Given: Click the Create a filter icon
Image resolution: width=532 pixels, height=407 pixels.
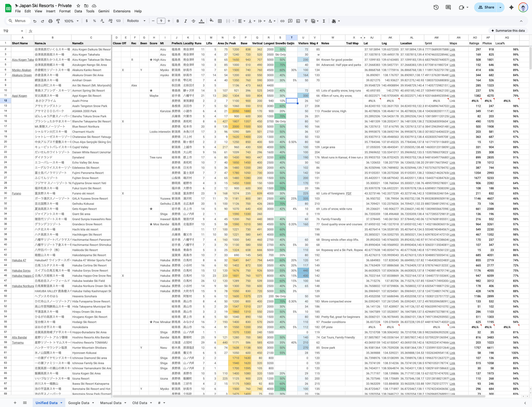Looking at the screenshot, I should (x=306, y=21).
